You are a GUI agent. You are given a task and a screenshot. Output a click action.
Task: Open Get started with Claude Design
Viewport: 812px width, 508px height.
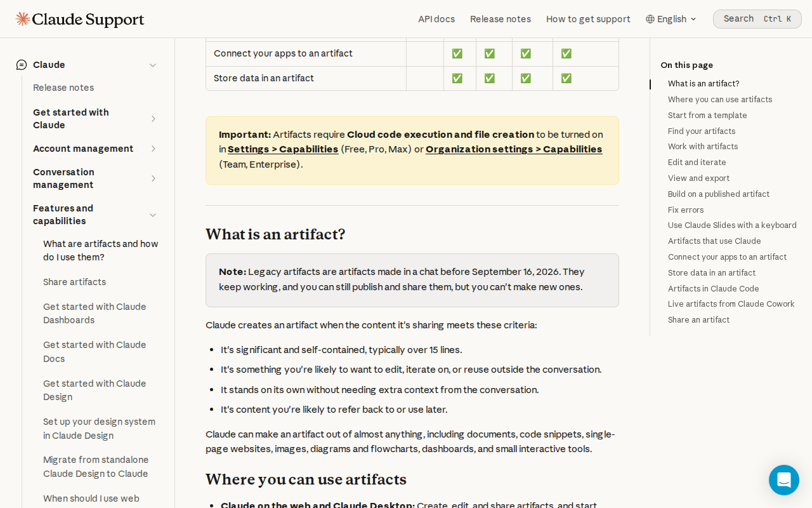[x=95, y=390]
